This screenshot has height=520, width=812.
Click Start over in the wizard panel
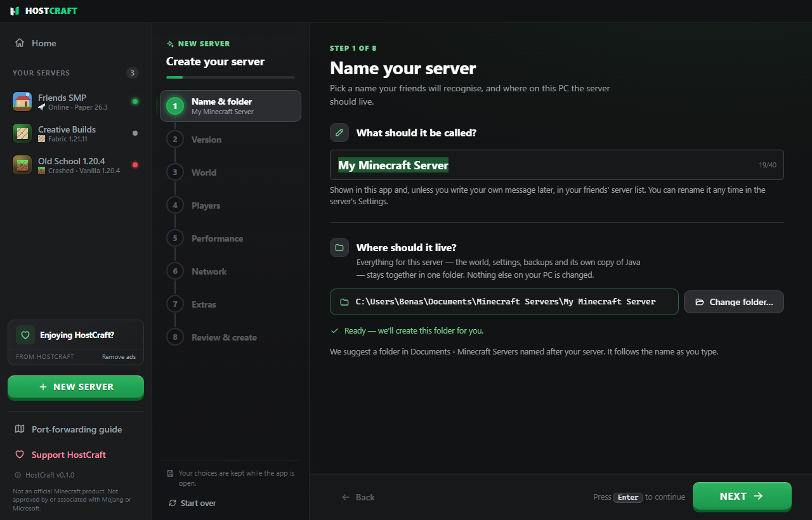coord(192,503)
